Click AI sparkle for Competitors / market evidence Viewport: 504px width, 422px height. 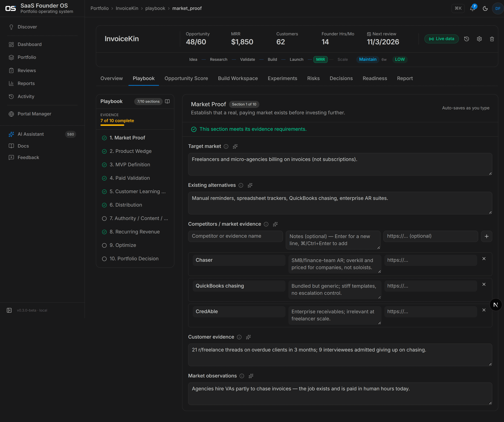pos(275,224)
